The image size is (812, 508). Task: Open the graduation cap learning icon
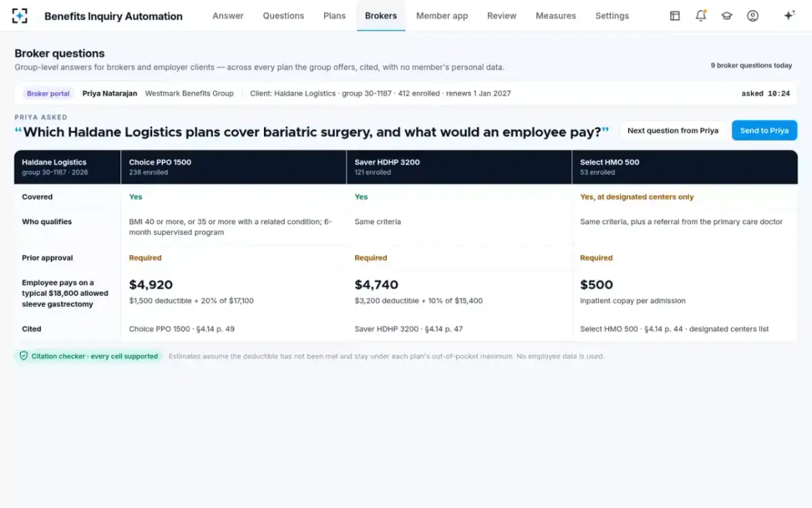(727, 16)
